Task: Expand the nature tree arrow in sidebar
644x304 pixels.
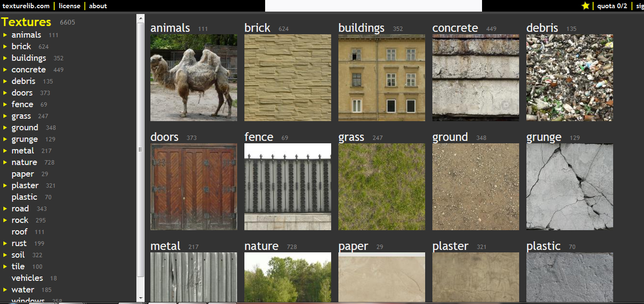Action: (x=5, y=162)
